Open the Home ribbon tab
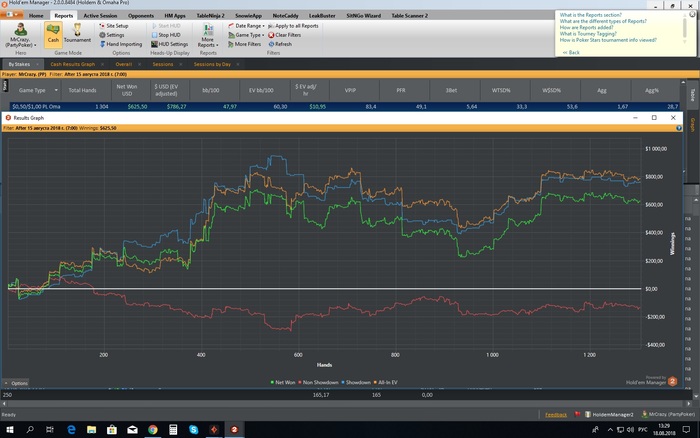700x438 pixels. [x=36, y=16]
